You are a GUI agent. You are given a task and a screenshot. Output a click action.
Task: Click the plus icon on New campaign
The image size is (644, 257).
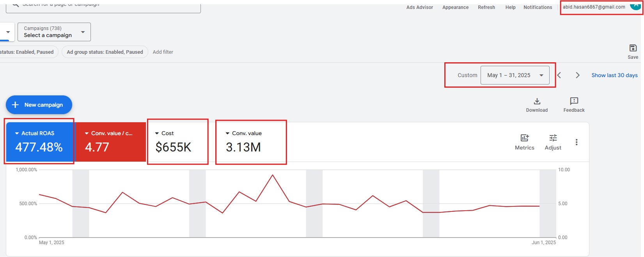click(x=15, y=105)
